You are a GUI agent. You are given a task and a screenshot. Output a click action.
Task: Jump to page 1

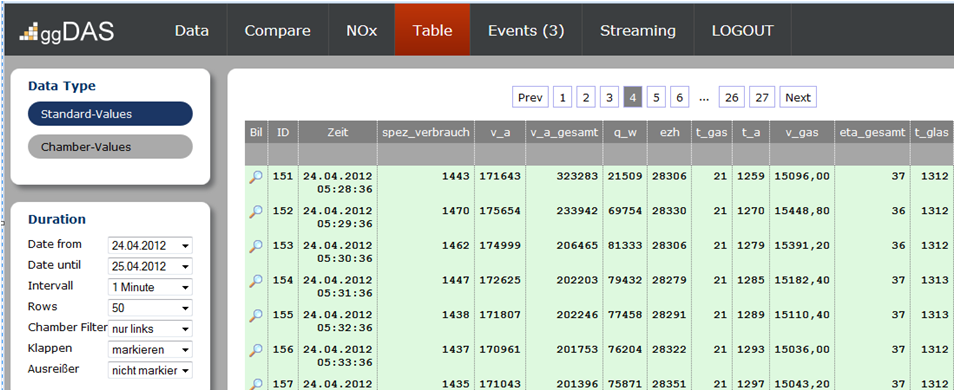coord(562,97)
